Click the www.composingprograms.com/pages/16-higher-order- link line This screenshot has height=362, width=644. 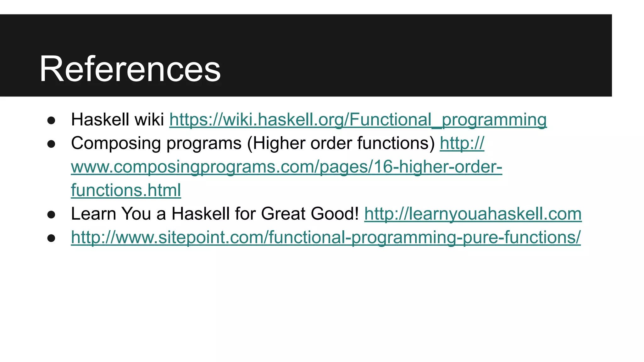click(286, 167)
